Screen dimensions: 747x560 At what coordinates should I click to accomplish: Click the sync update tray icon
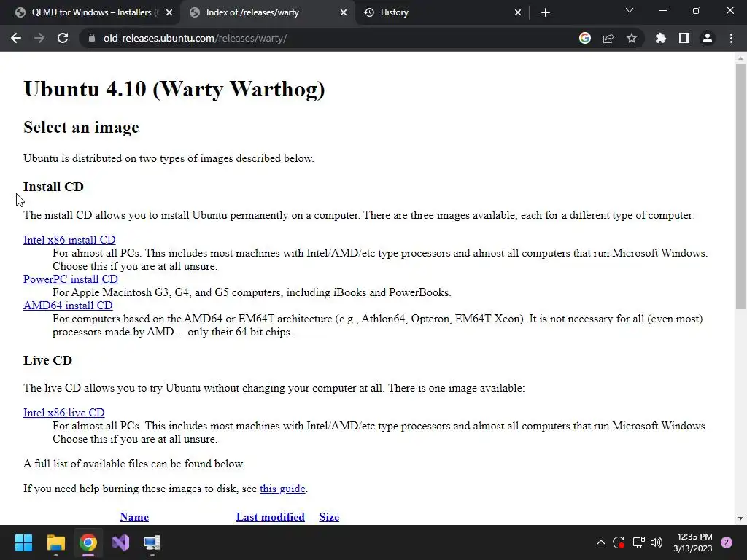pos(619,542)
